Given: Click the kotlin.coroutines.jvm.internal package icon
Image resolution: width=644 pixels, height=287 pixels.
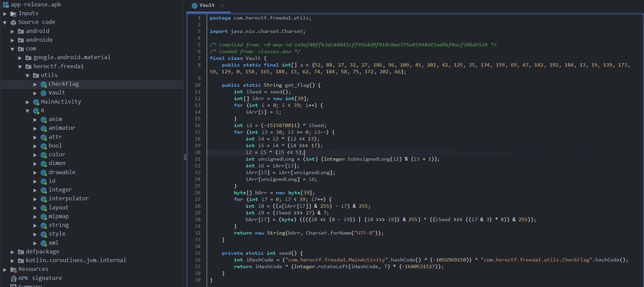Looking at the screenshot, I should [21, 260].
